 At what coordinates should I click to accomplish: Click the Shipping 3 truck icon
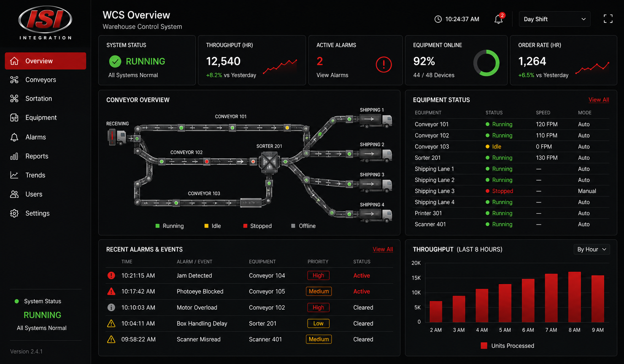(x=376, y=185)
